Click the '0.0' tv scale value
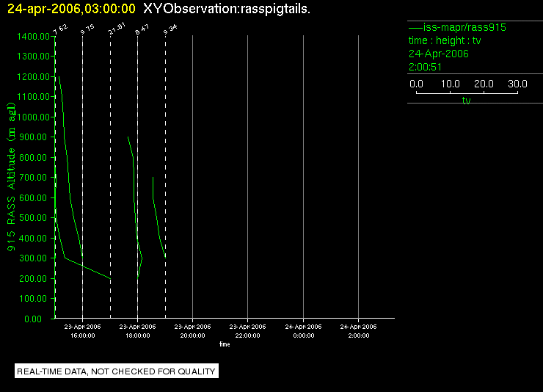This screenshot has height=392, width=543. (x=416, y=84)
